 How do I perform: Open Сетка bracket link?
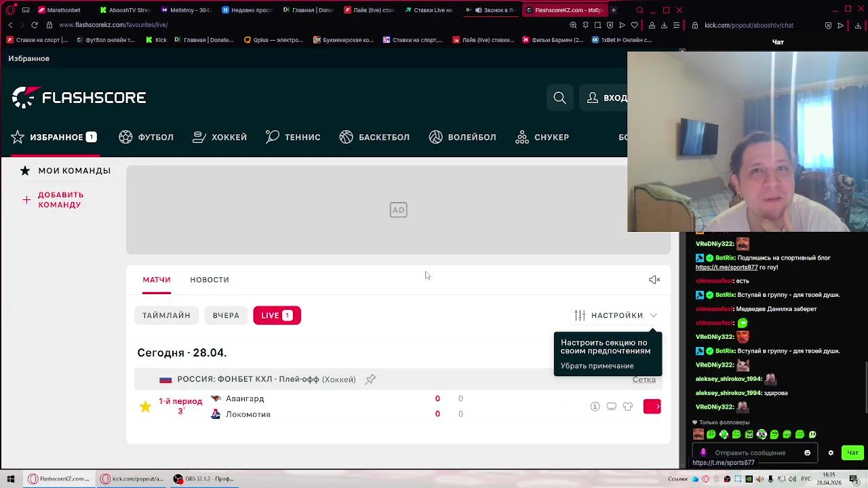[644, 380]
